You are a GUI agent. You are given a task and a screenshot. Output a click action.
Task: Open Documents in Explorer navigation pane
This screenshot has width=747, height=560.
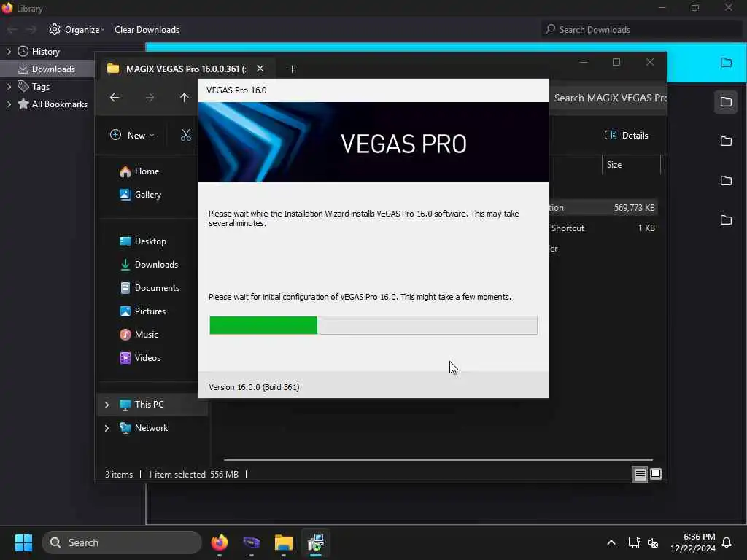coord(149,288)
